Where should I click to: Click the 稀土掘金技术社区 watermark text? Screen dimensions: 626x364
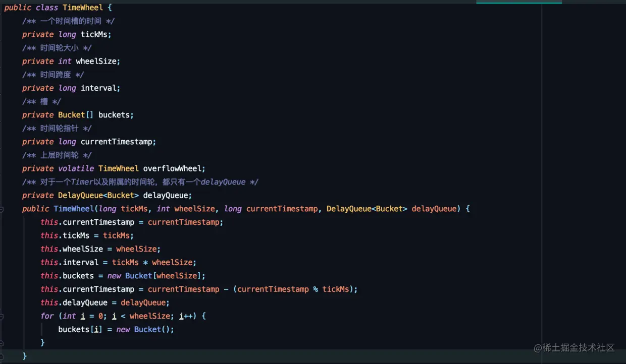pos(580,348)
